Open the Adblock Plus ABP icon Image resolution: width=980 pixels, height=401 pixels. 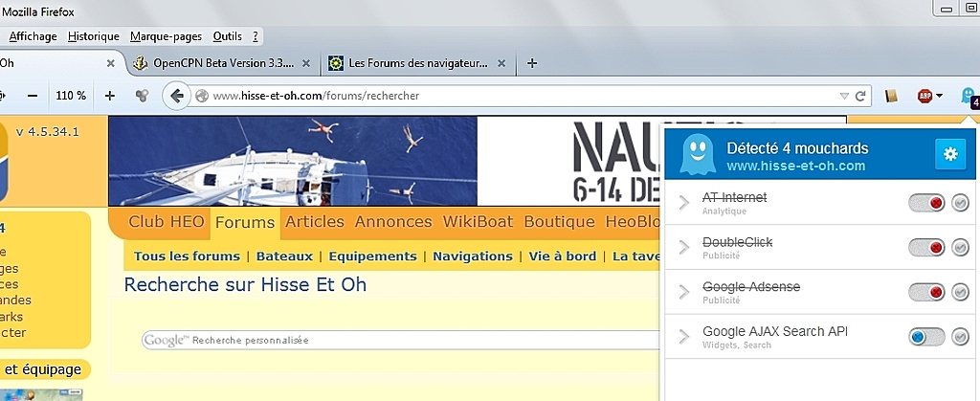pos(924,97)
